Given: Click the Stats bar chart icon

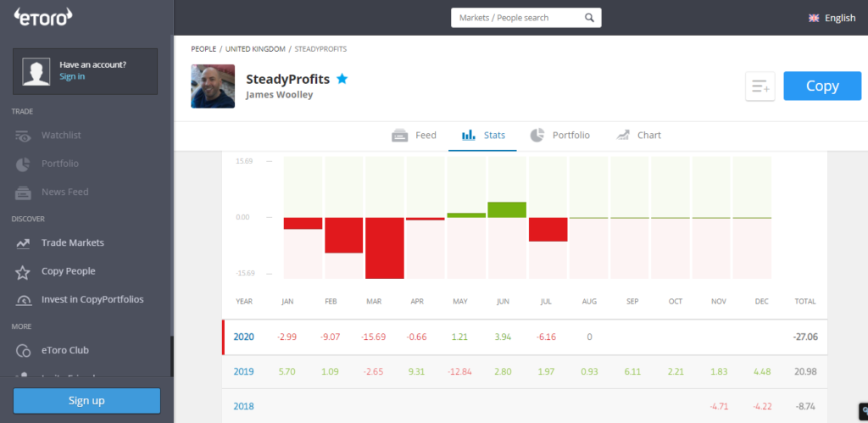Looking at the screenshot, I should [x=469, y=135].
